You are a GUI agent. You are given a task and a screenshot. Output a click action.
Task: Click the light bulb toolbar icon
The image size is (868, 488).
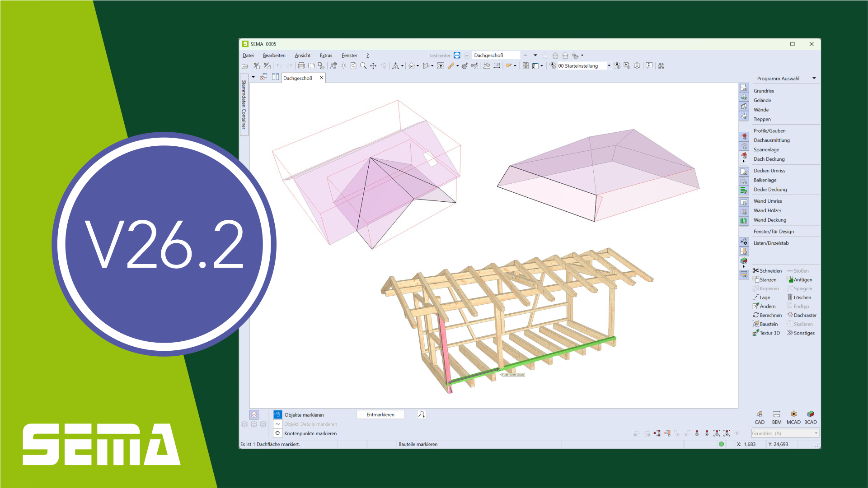(x=343, y=66)
